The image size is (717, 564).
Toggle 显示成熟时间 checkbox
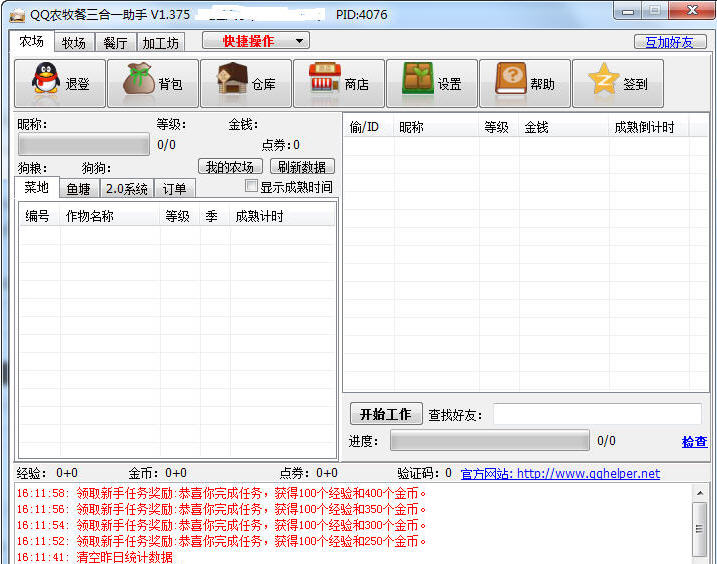[x=251, y=186]
